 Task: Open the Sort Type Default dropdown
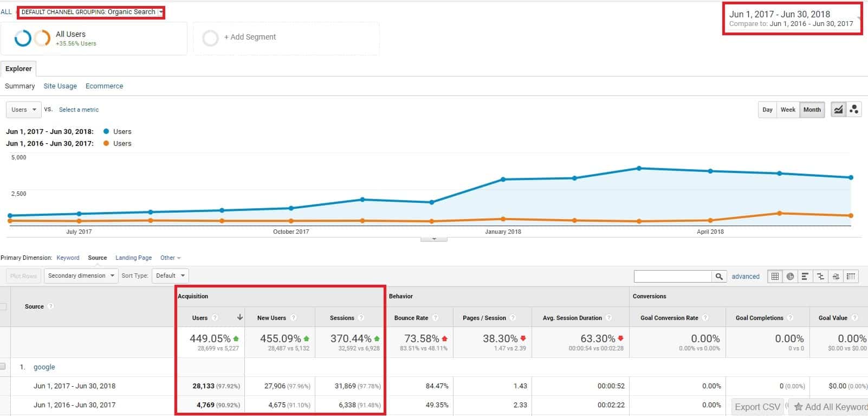170,276
